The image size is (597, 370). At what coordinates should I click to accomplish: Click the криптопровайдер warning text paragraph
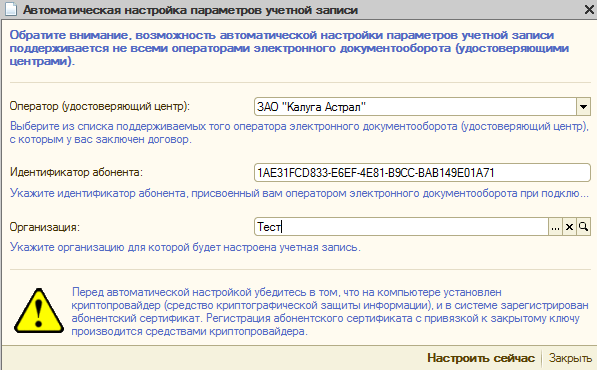pyautogui.click(x=330, y=312)
